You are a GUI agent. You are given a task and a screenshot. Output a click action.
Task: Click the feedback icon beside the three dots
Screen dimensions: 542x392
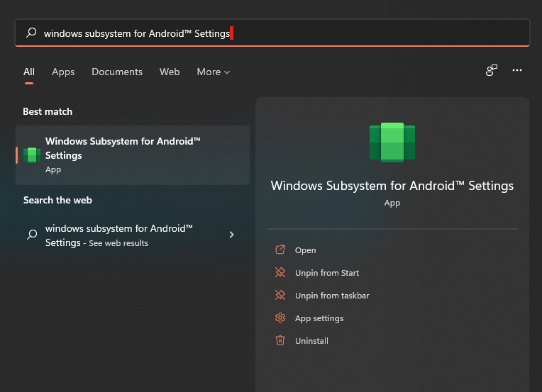coord(491,71)
